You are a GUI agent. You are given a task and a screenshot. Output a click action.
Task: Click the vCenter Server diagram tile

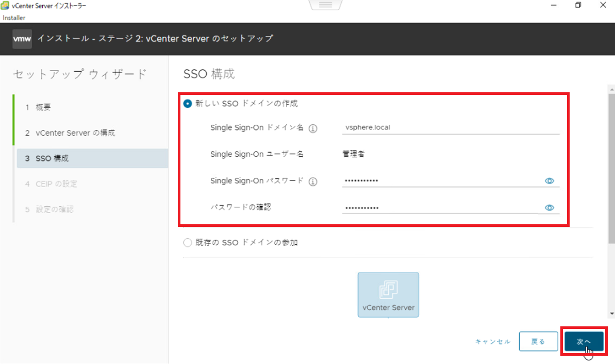point(388,295)
